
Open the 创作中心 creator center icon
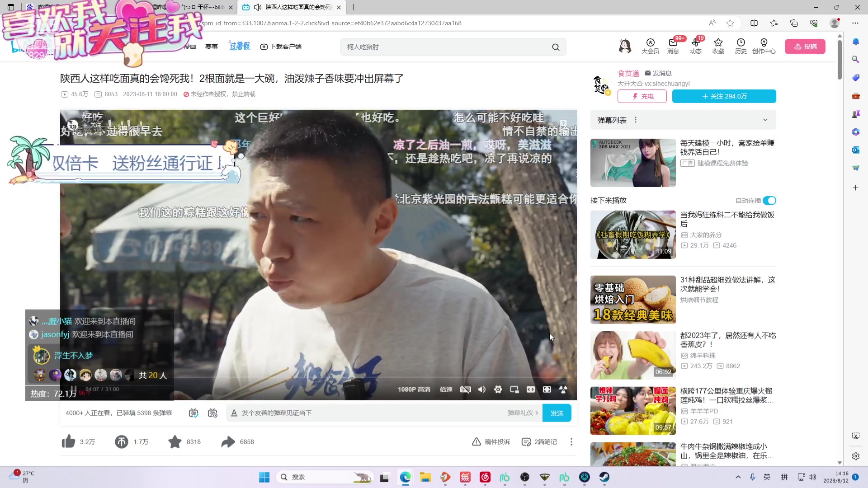[x=764, y=46]
